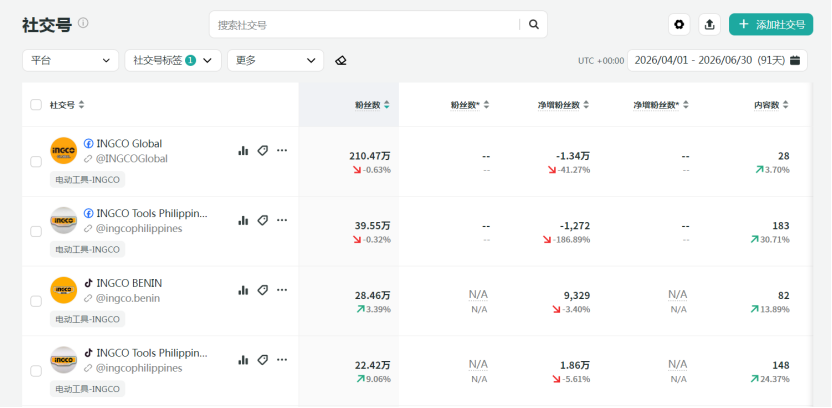Viewport: 832px width, 408px height.
Task: Check the Facebook INGCO Tools Philippines row checkbox
Action: [x=36, y=231]
